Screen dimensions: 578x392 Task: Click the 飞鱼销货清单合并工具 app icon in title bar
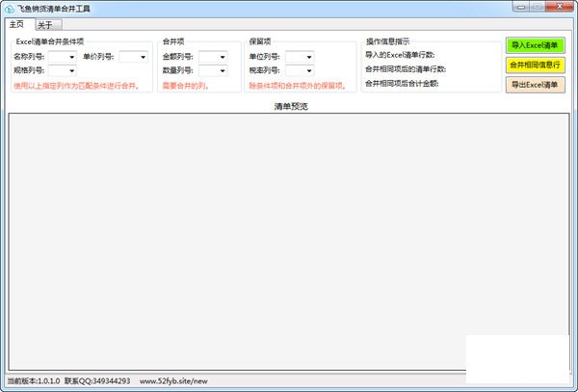point(9,8)
